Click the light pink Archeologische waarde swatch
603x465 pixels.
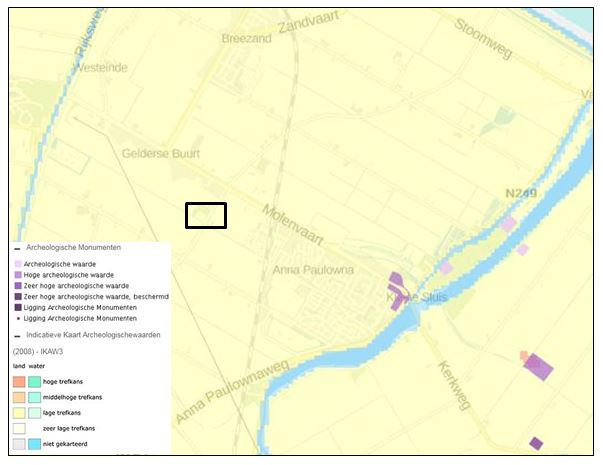17,263
